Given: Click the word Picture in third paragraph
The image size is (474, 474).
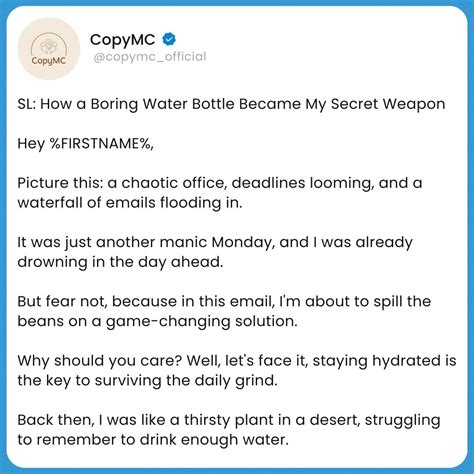Looking at the screenshot, I should [x=39, y=183].
